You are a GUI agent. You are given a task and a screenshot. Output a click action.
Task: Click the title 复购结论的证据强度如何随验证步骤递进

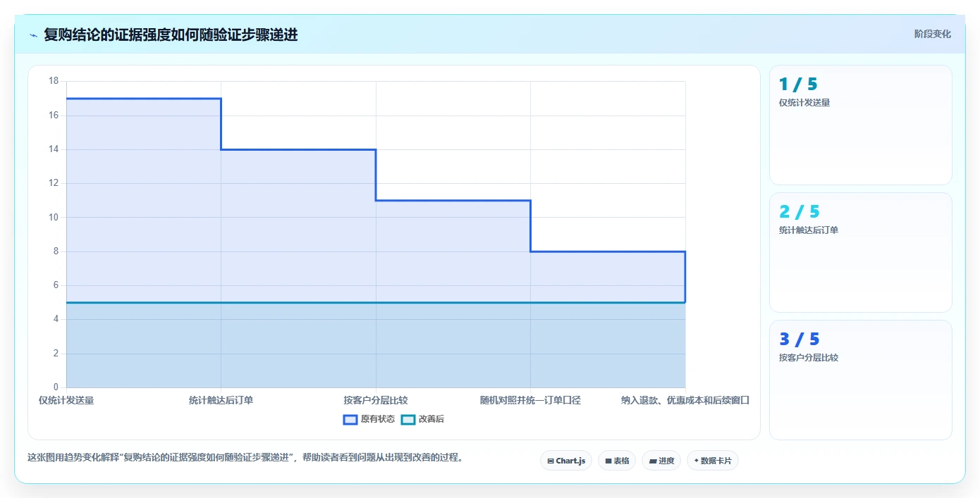171,35
